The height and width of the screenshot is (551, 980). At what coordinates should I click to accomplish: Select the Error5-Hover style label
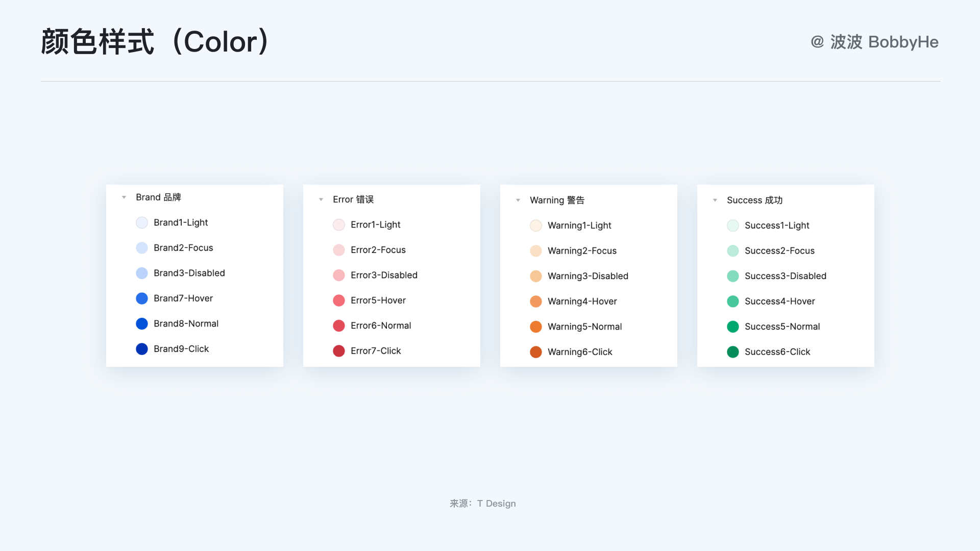tap(378, 300)
